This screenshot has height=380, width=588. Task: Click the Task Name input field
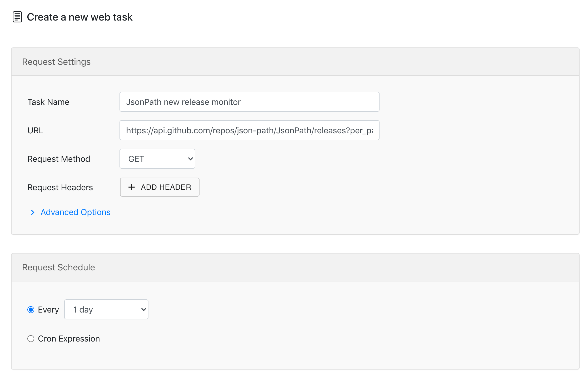249,102
